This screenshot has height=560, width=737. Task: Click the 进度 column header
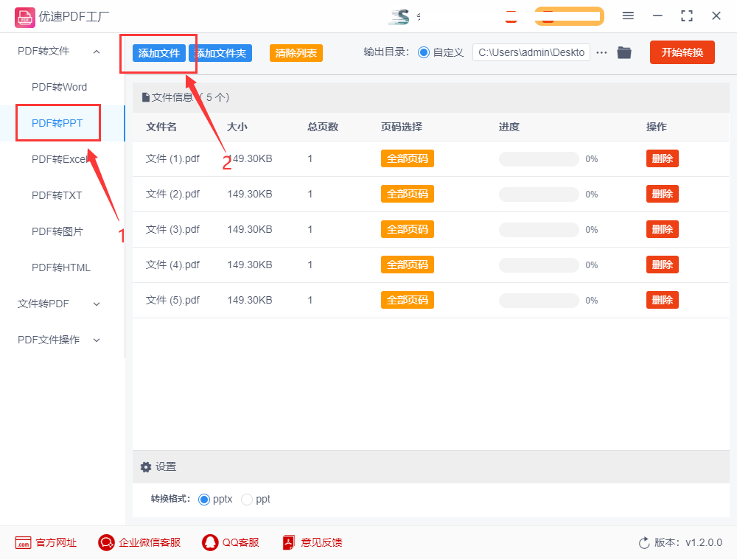509,127
